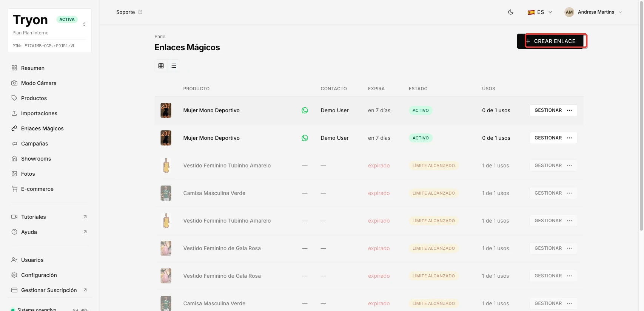Open Gestionar for first Vestido Feminino de Gala Rosa

553,248
